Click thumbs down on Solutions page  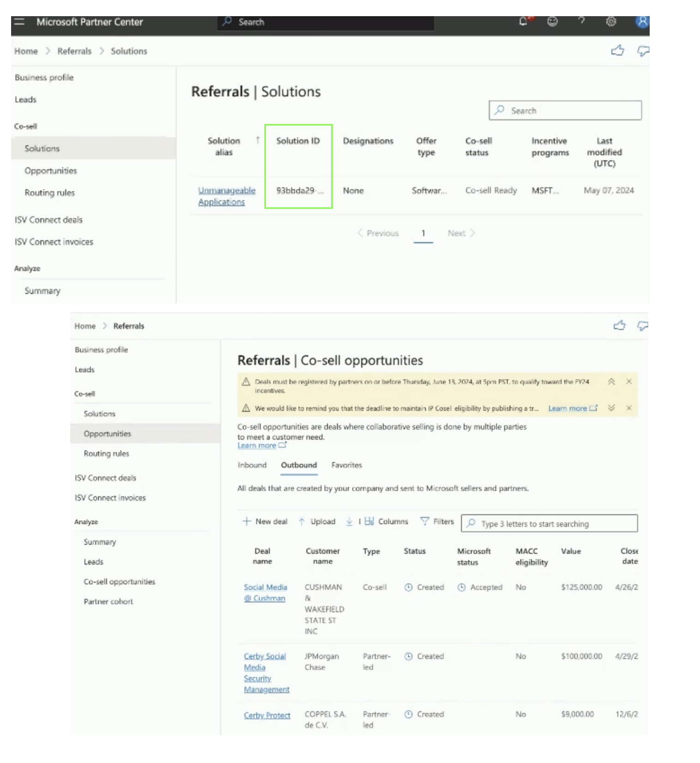(643, 51)
